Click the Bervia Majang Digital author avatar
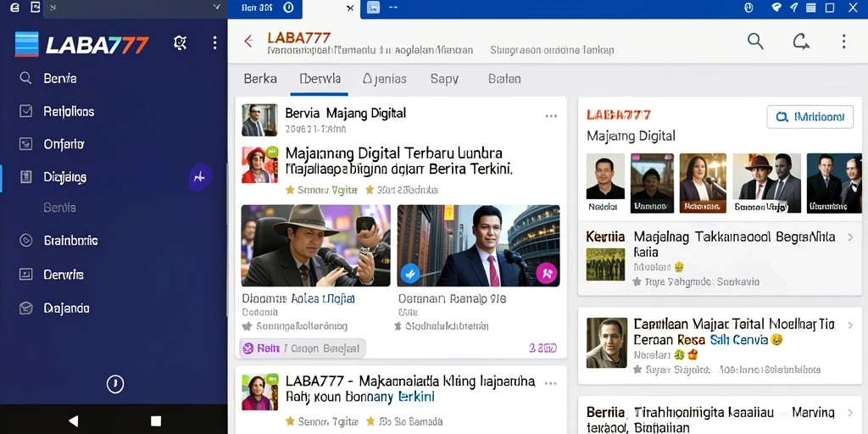Screen dimensions: 868x434 click(259, 120)
